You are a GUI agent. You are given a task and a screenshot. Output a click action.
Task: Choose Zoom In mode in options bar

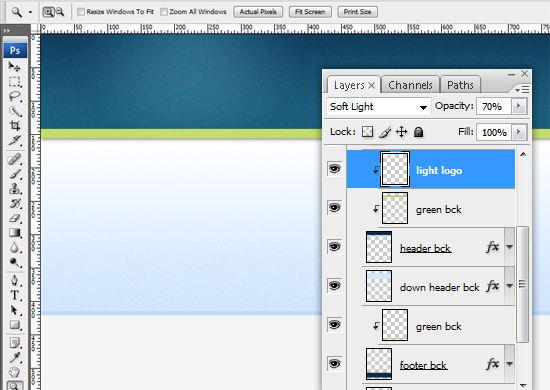pos(48,12)
